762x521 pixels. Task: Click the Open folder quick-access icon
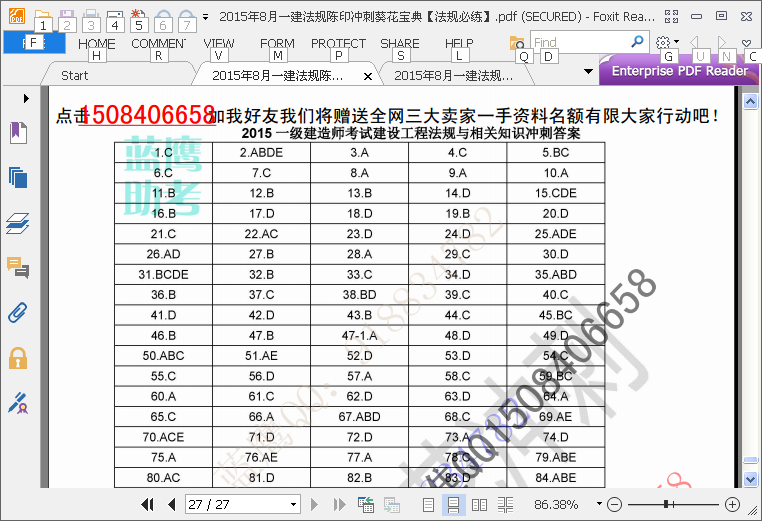tap(42, 15)
